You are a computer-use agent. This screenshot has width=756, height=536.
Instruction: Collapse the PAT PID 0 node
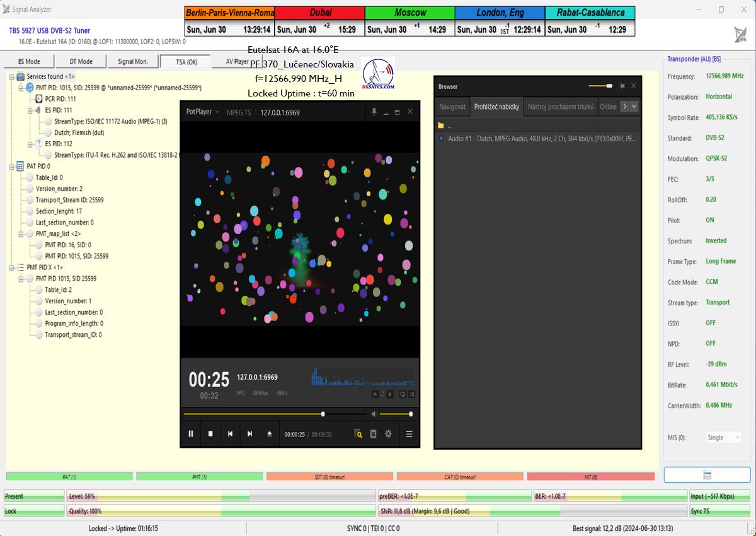coord(12,166)
